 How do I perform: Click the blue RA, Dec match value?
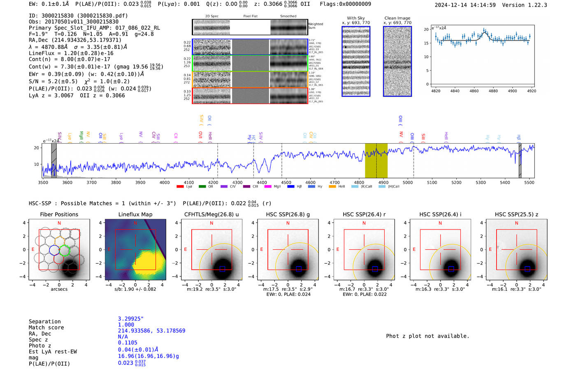pyautogui.click(x=151, y=331)
